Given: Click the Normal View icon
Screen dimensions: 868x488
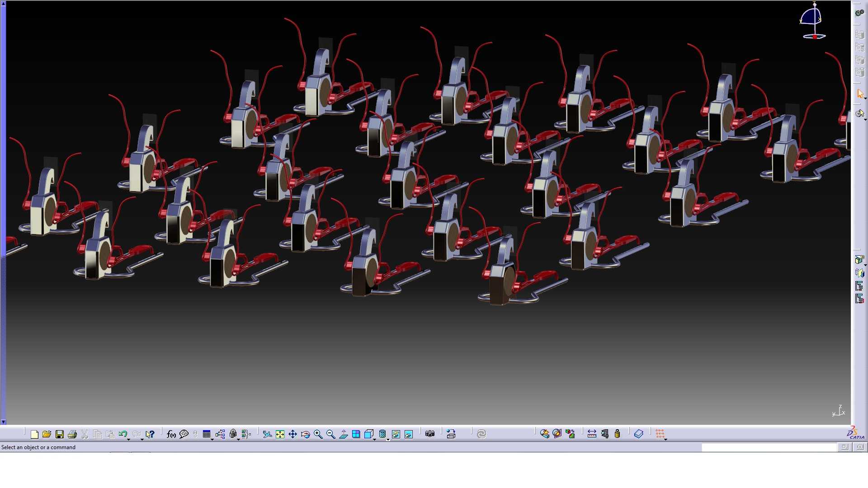Looking at the screenshot, I should 343,434.
